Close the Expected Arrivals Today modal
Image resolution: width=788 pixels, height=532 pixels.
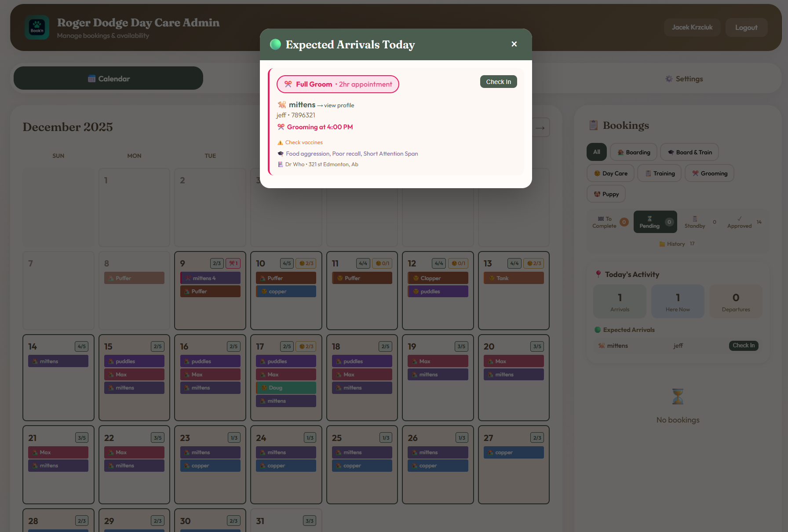point(514,44)
